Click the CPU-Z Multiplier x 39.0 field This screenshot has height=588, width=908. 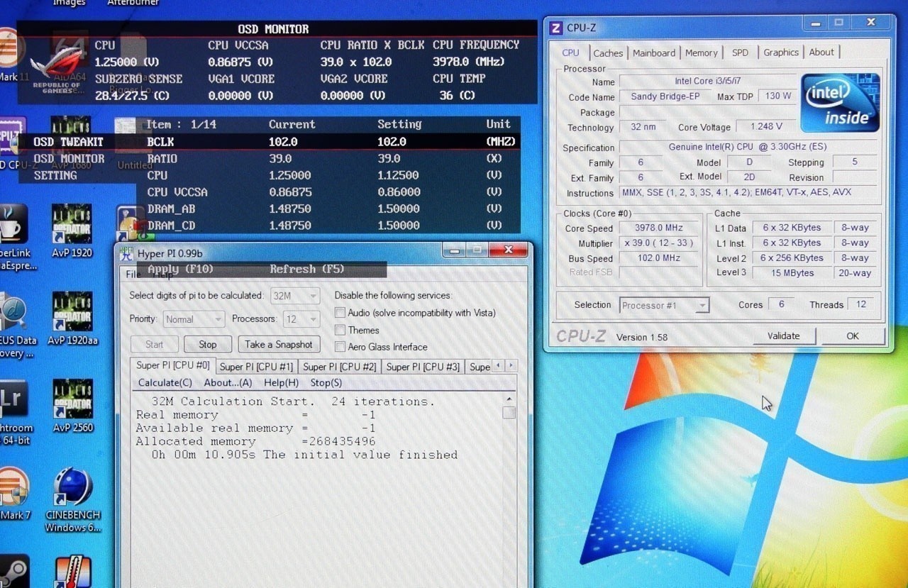(660, 243)
